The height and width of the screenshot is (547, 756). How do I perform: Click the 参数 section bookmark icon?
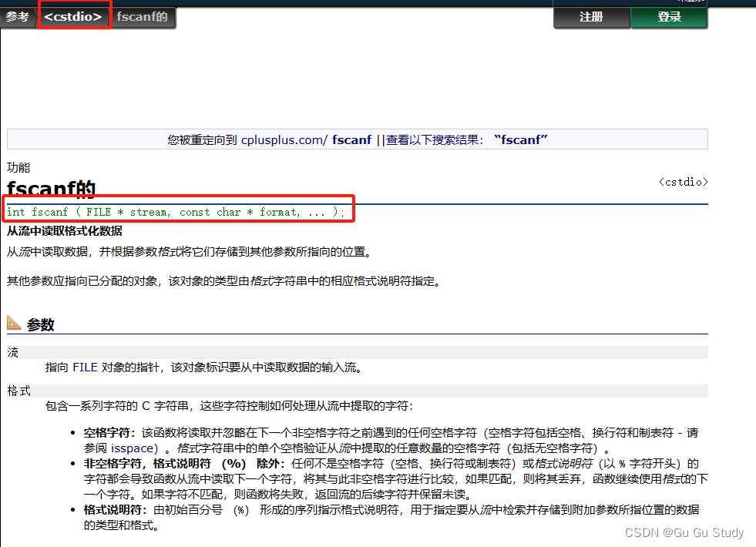[13, 324]
